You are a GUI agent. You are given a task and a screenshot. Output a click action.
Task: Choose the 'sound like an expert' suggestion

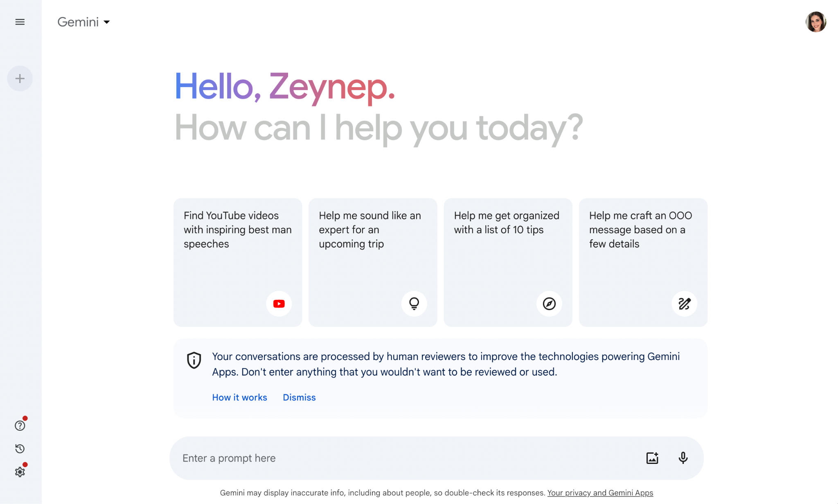pyautogui.click(x=372, y=245)
